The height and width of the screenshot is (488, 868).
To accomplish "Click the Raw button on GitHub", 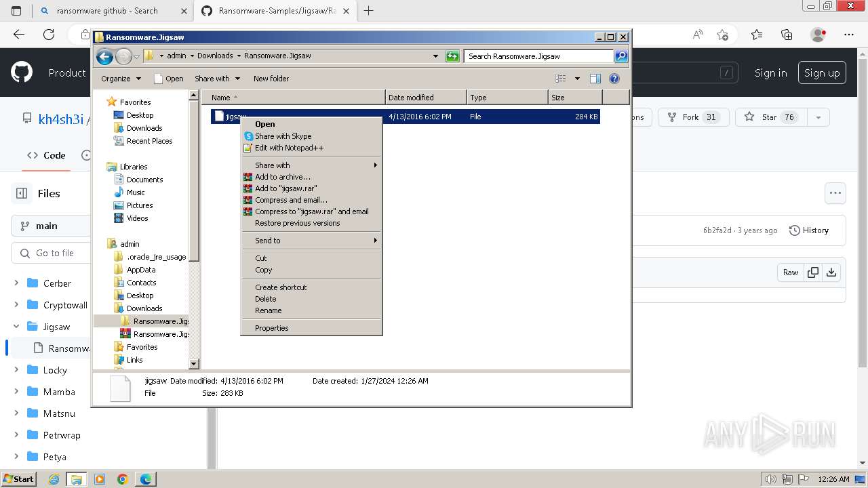I will coord(791,272).
